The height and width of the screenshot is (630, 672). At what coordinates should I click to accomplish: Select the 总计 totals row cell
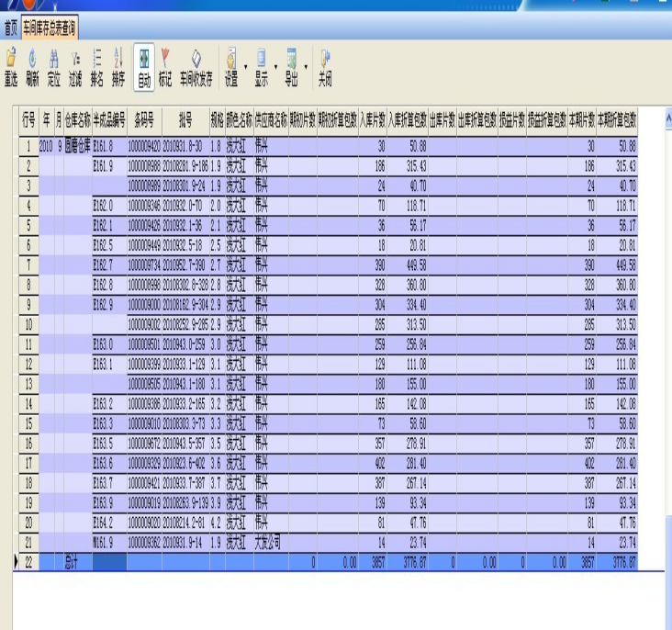coord(73,560)
